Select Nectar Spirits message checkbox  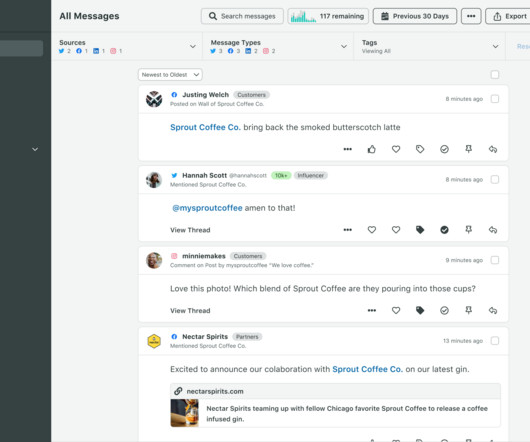[x=495, y=341]
